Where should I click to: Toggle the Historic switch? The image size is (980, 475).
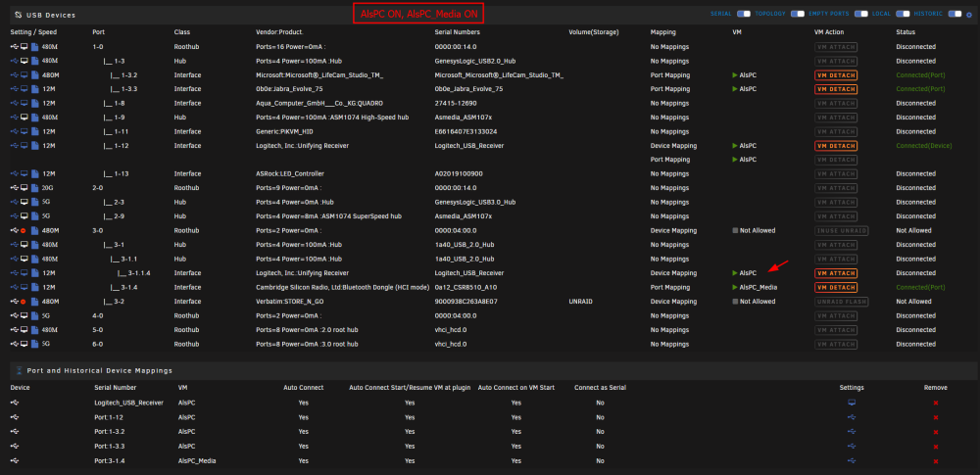[x=955, y=13]
